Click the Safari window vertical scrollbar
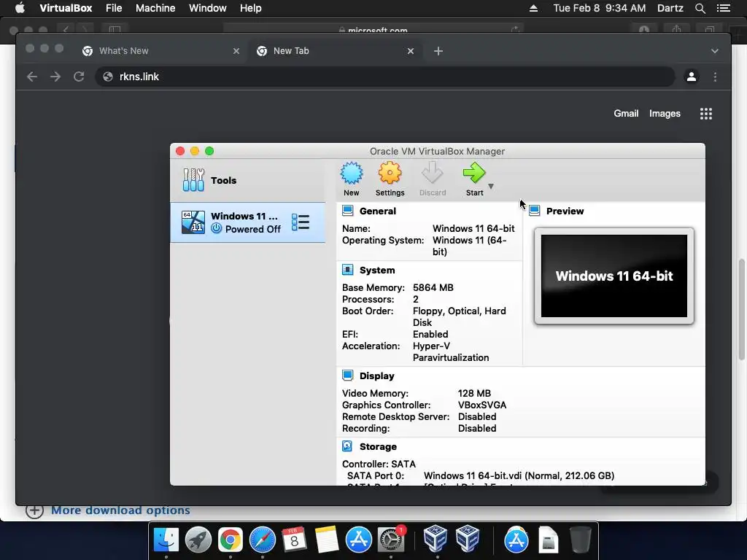 (x=742, y=309)
